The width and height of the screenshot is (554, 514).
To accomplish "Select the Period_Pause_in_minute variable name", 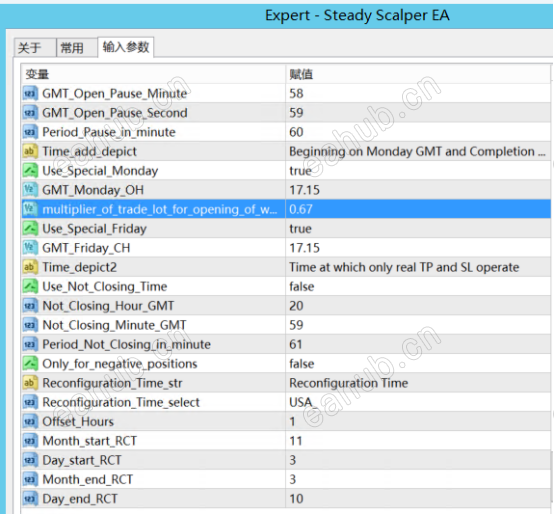I will [109, 132].
